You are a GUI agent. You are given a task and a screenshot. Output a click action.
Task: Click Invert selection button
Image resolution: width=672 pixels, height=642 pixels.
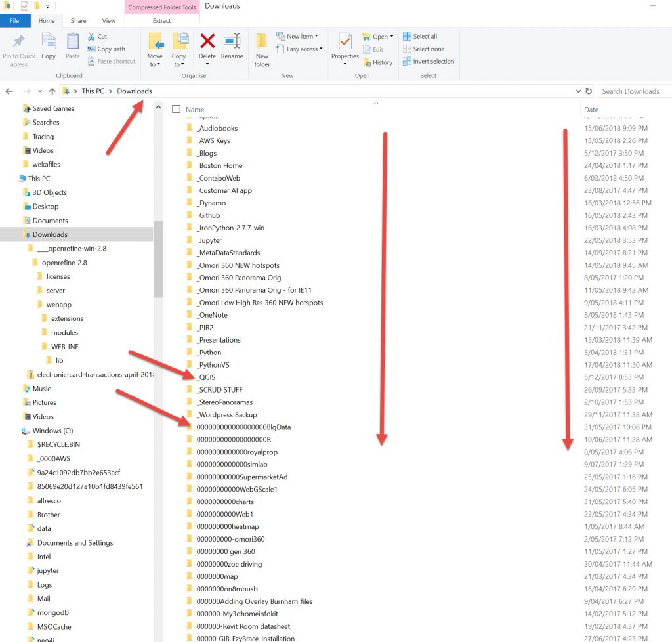coord(428,61)
